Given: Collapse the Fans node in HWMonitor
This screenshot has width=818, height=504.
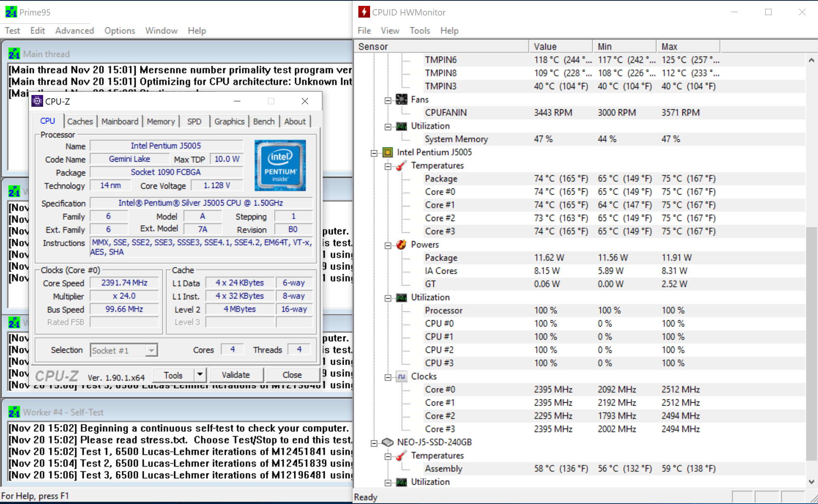Looking at the screenshot, I should coord(388,100).
